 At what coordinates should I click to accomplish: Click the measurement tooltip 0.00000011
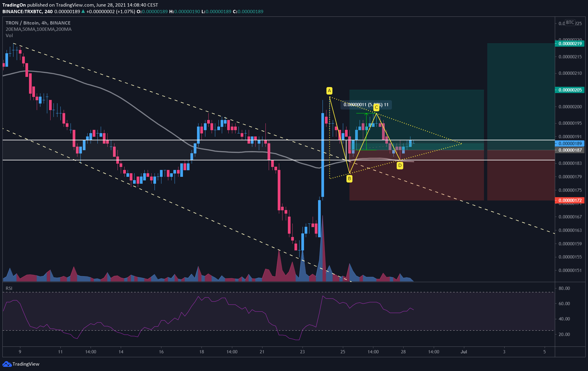tap(366, 105)
